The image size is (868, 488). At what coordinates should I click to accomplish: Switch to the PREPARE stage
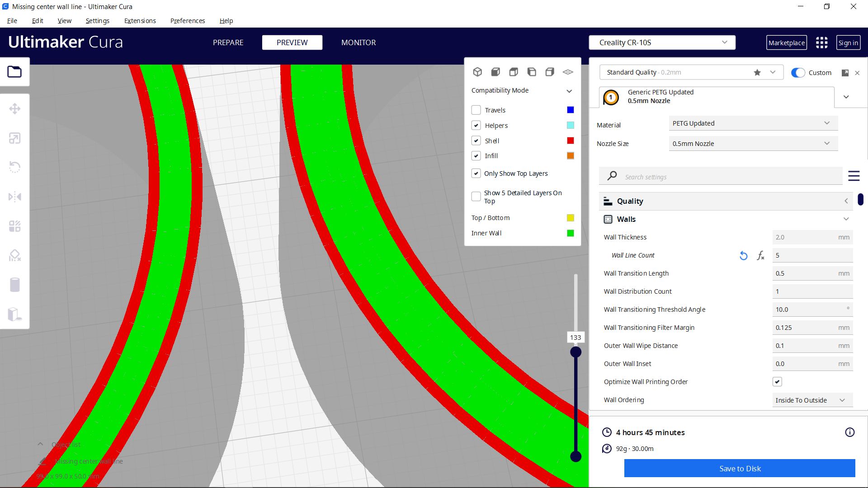(x=228, y=42)
